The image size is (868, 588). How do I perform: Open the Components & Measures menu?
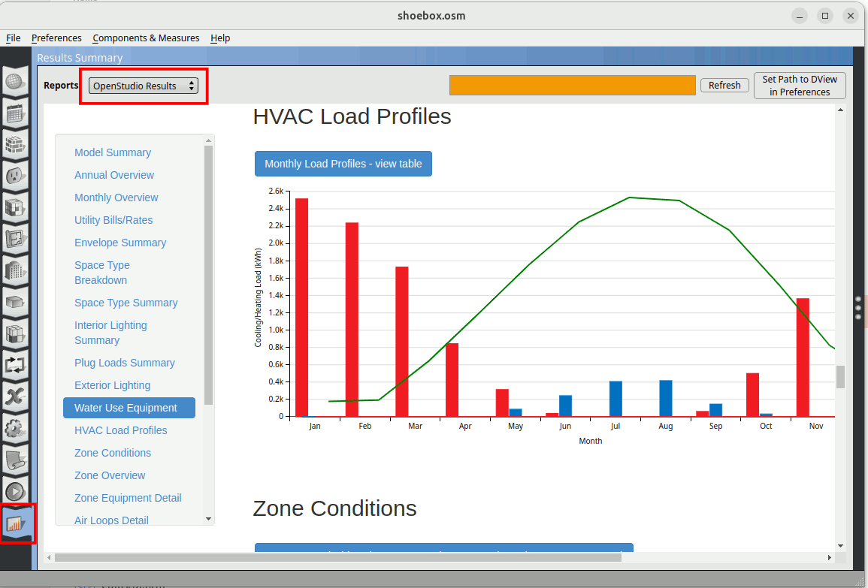tap(146, 38)
